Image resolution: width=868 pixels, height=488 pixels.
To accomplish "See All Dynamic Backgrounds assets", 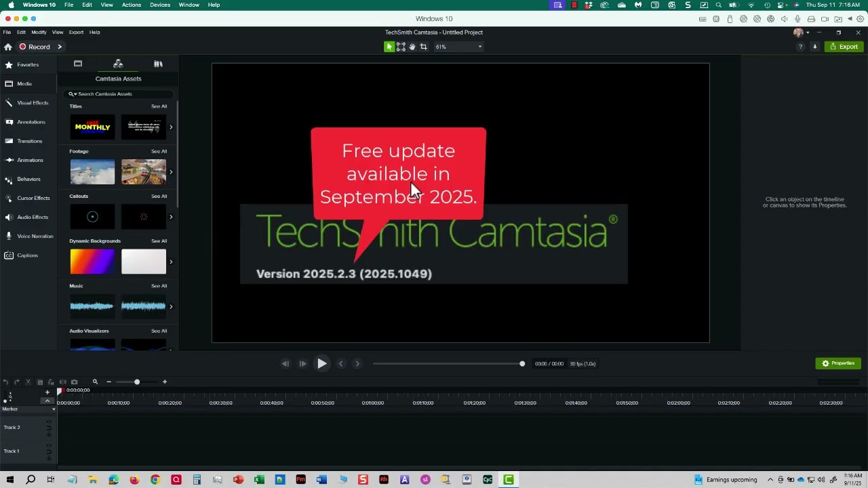I will [159, 241].
